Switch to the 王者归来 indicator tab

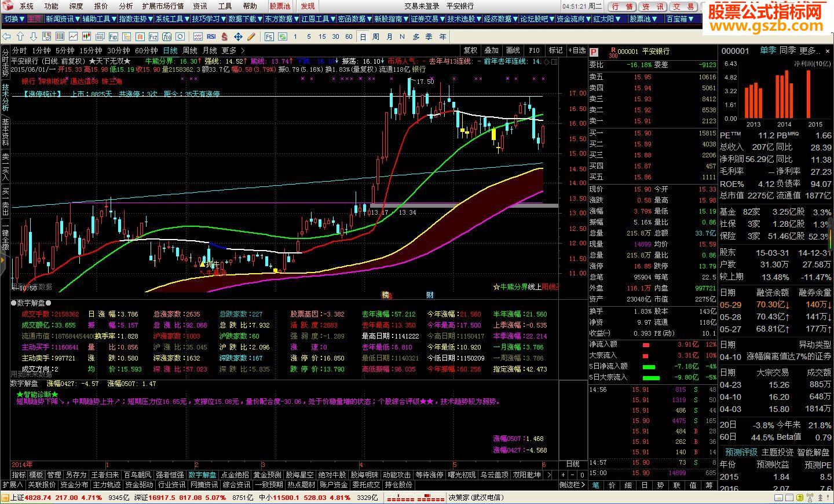click(x=105, y=475)
